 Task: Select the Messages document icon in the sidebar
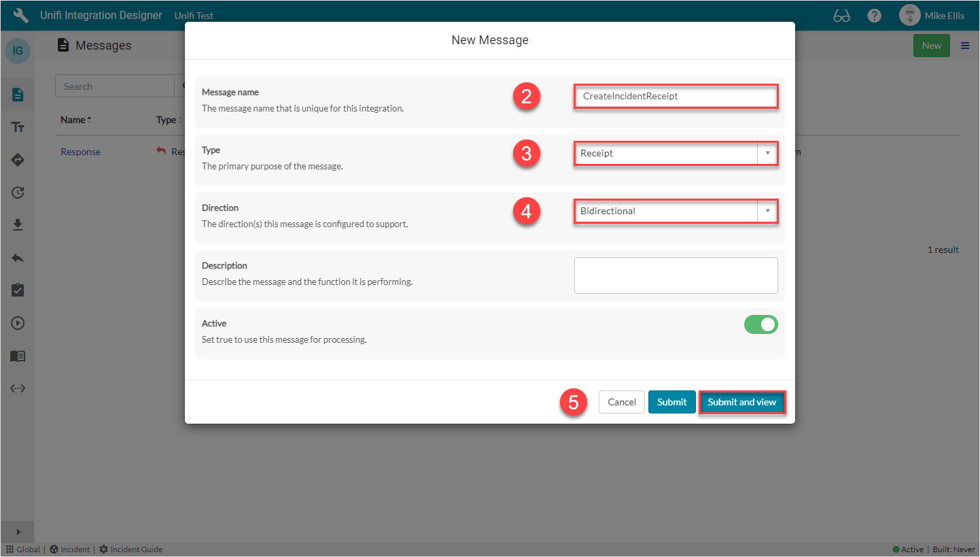coord(18,94)
